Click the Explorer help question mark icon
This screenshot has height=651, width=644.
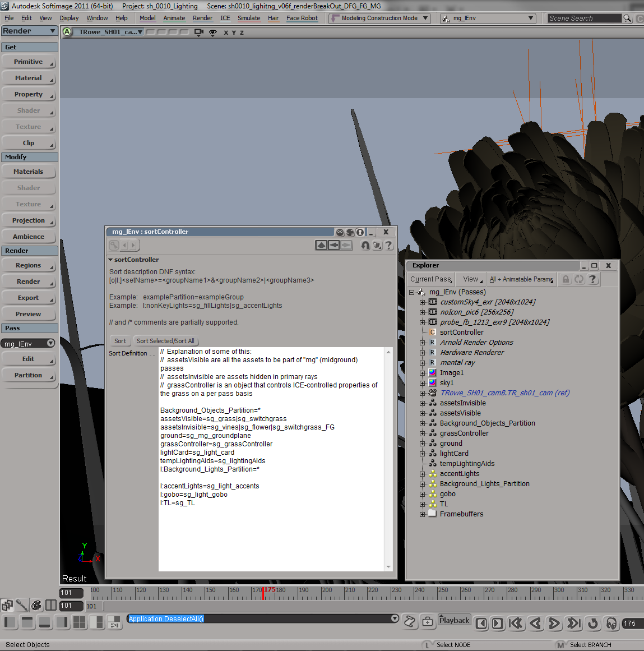[592, 279]
